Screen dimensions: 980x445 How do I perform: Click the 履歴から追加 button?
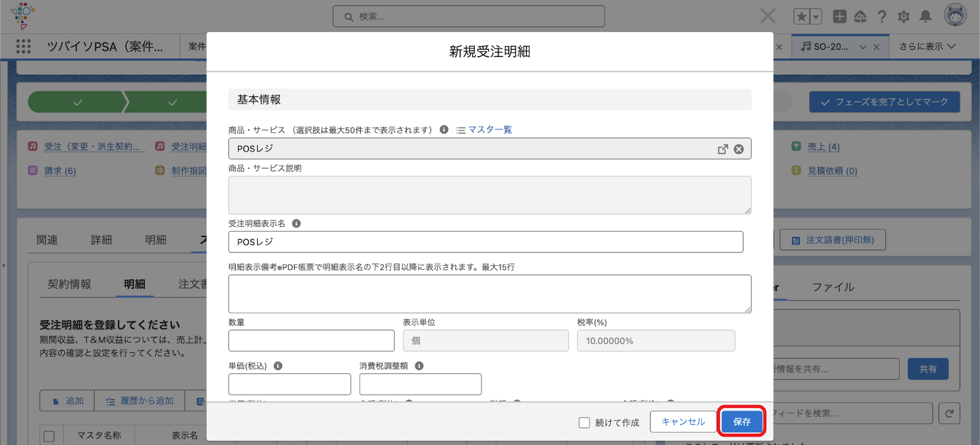tap(140, 401)
